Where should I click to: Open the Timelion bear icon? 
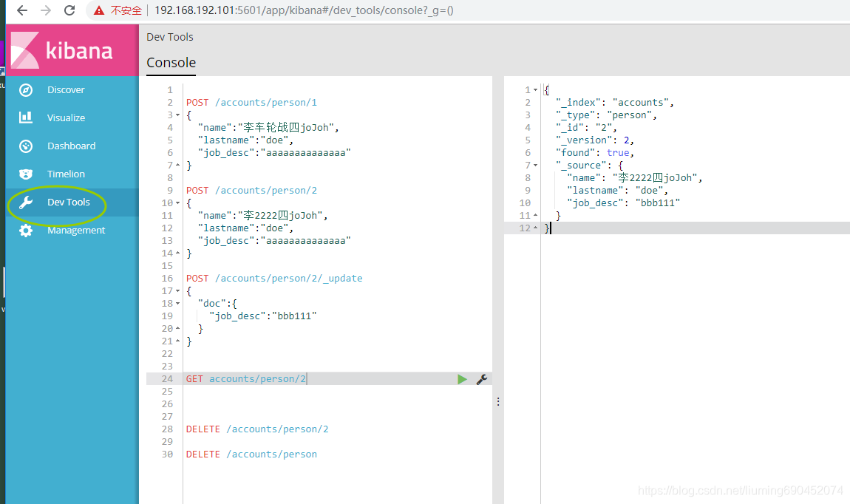pyautogui.click(x=25, y=174)
